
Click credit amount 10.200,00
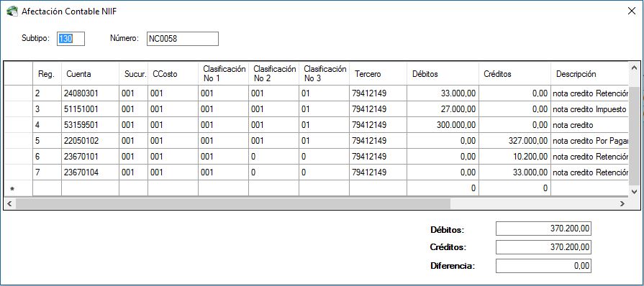click(x=514, y=157)
